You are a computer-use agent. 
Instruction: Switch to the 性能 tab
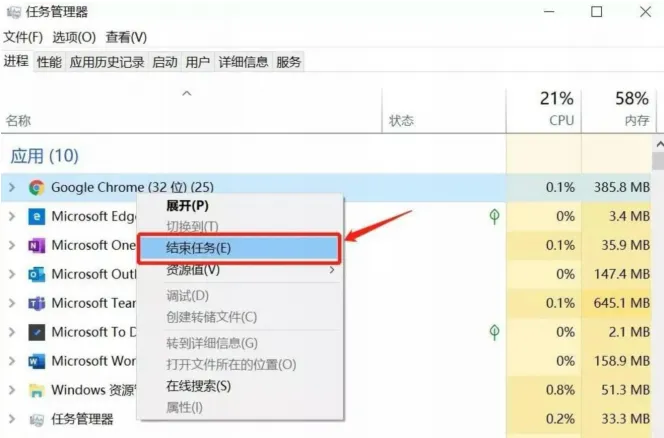(49, 62)
